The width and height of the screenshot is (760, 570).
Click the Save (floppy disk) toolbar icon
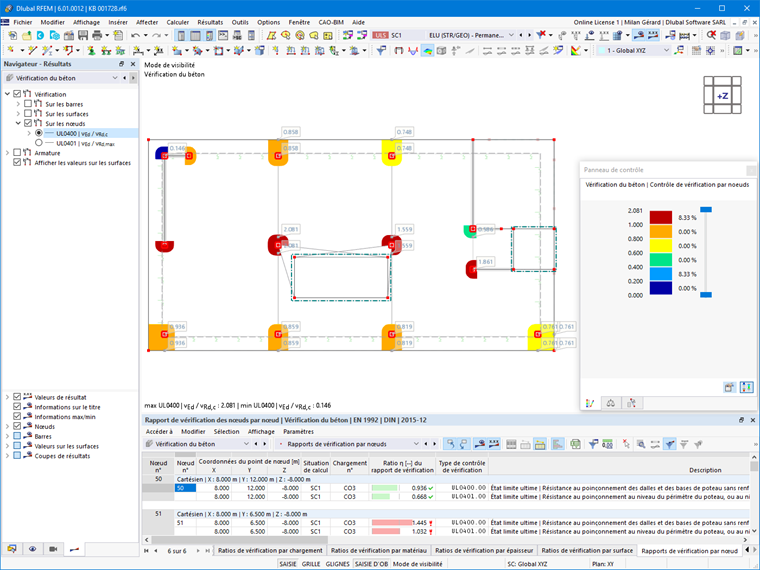point(83,35)
